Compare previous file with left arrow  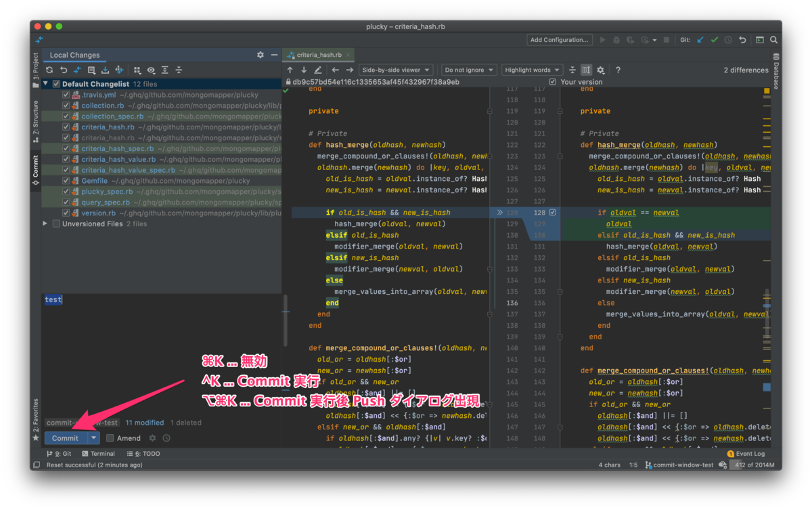(336, 70)
